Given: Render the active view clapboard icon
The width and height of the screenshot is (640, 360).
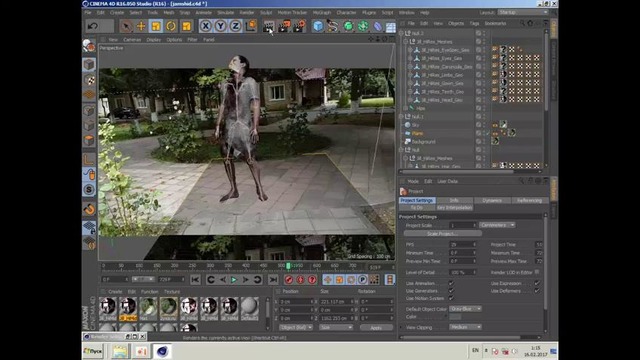Looking at the screenshot, I should [269, 26].
